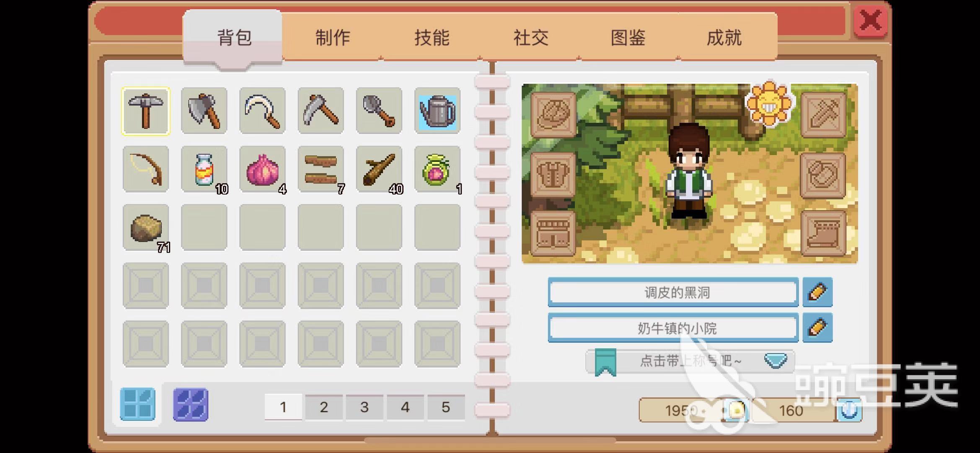Select the milk bottle stack of 10
Image resolution: width=980 pixels, height=453 pixels.
click(x=204, y=169)
